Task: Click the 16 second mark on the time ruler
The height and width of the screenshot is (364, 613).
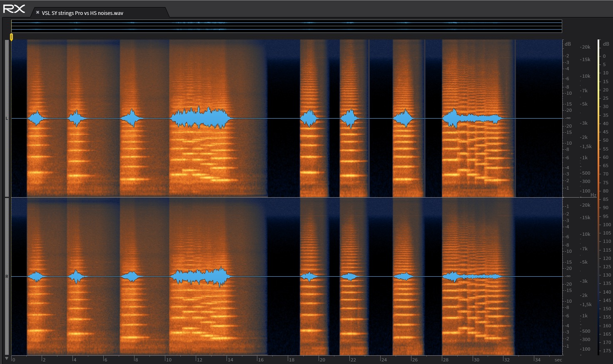Action: [261, 360]
